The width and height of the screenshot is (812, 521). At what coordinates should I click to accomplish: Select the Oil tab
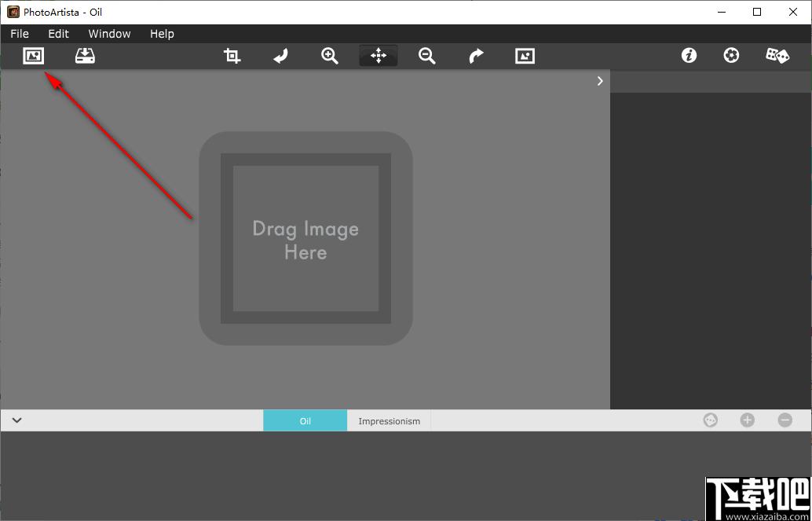tap(305, 421)
